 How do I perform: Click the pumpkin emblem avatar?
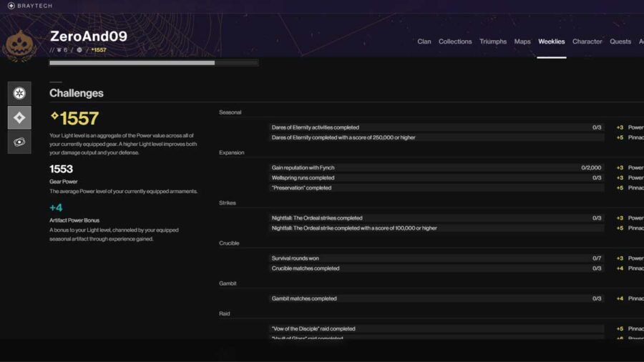click(x=20, y=44)
